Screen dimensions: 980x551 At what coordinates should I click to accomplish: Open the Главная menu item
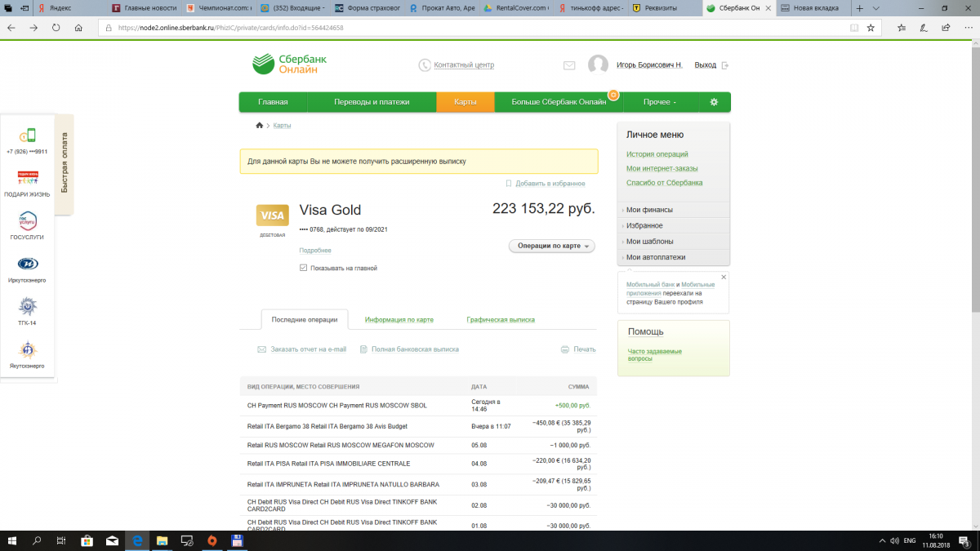tap(273, 102)
